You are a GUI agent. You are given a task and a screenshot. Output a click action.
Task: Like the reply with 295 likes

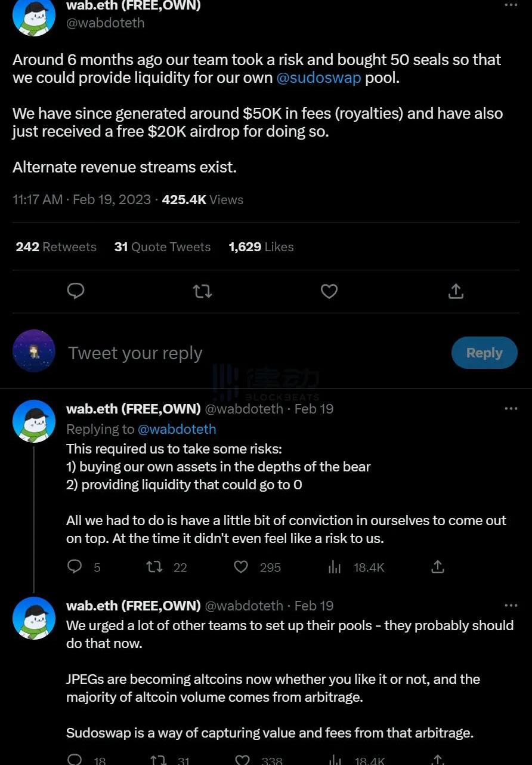[x=241, y=566]
